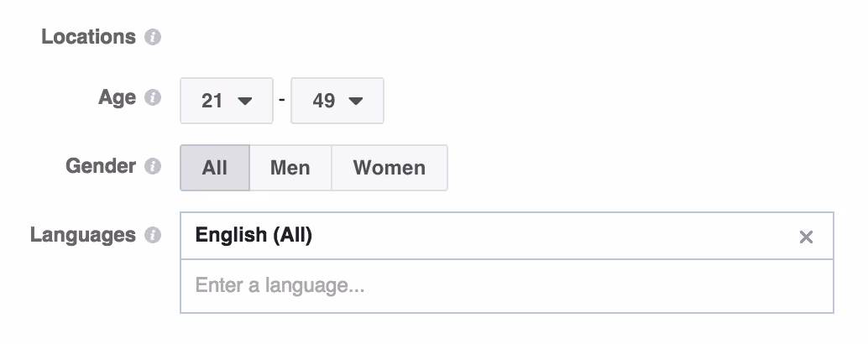The width and height of the screenshot is (868, 344).
Task: Click the Languages label text
Action: click(x=83, y=235)
